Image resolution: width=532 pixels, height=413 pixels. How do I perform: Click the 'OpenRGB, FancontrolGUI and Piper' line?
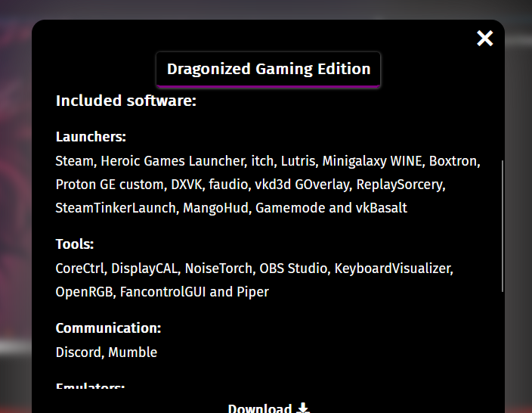point(162,292)
